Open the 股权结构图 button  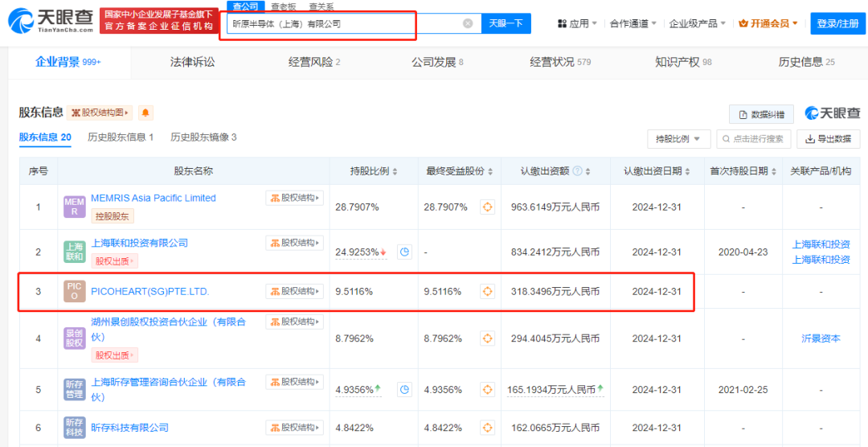coord(100,113)
